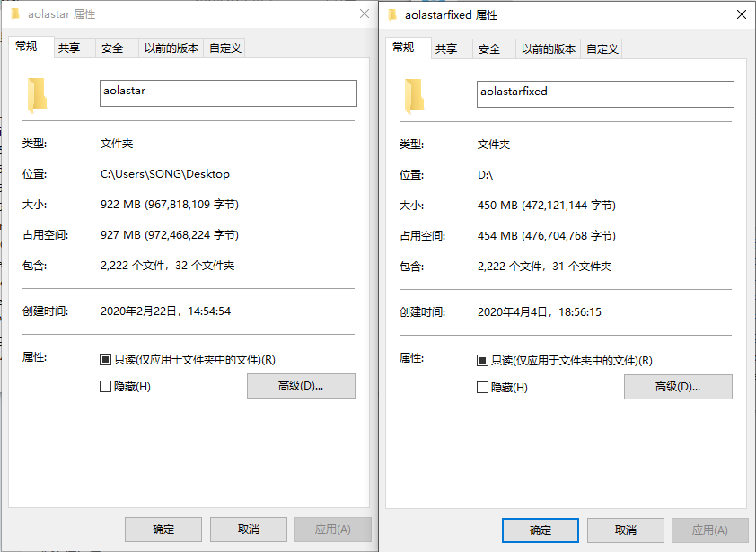
Task: Click 'aolastar 属性' title bar text
Action: tap(61, 14)
